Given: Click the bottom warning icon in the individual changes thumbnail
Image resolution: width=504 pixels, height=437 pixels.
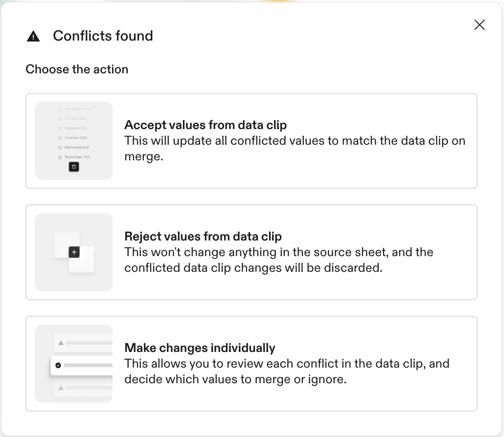Looking at the screenshot, I should 61,388.
